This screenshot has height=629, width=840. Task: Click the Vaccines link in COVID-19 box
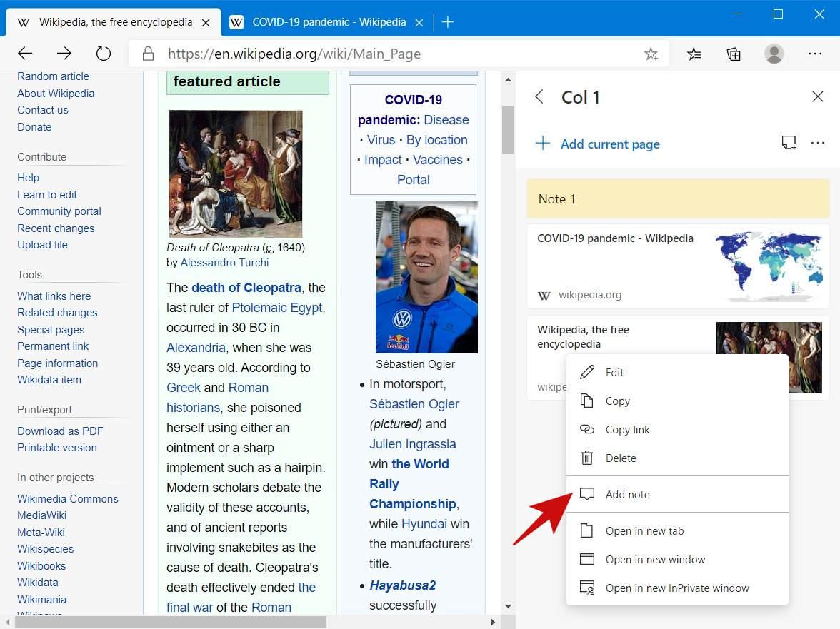438,159
